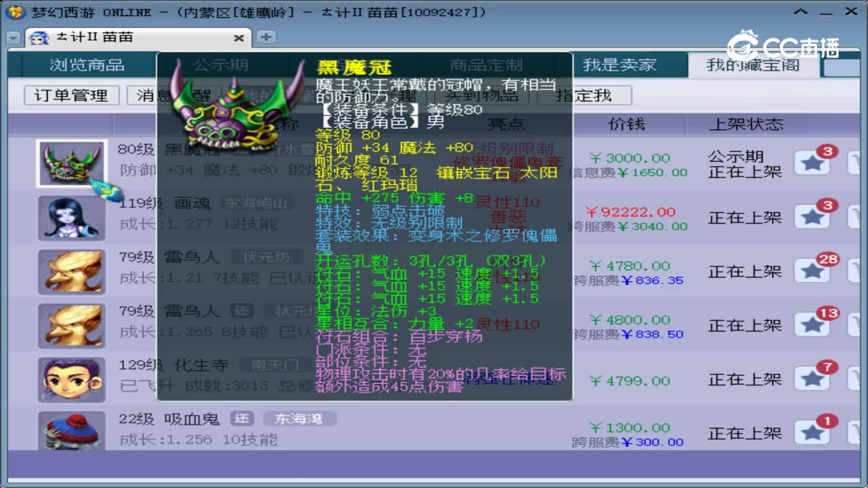Click star with badge 1 on ¥1300.00 row
This screenshot has height=488, width=868.
(x=812, y=433)
